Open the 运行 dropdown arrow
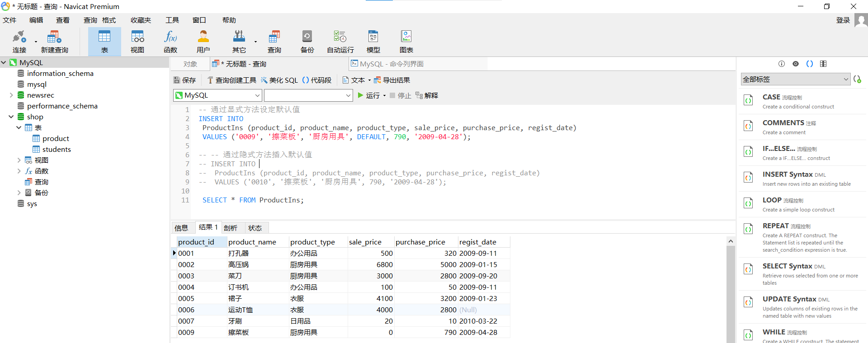The width and height of the screenshot is (868, 343). (x=384, y=96)
